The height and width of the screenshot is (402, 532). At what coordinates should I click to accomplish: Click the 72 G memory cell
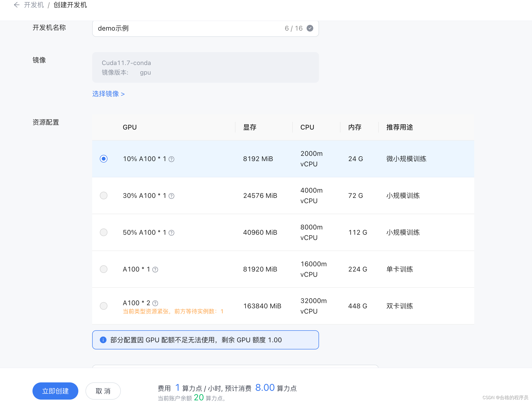[356, 196]
